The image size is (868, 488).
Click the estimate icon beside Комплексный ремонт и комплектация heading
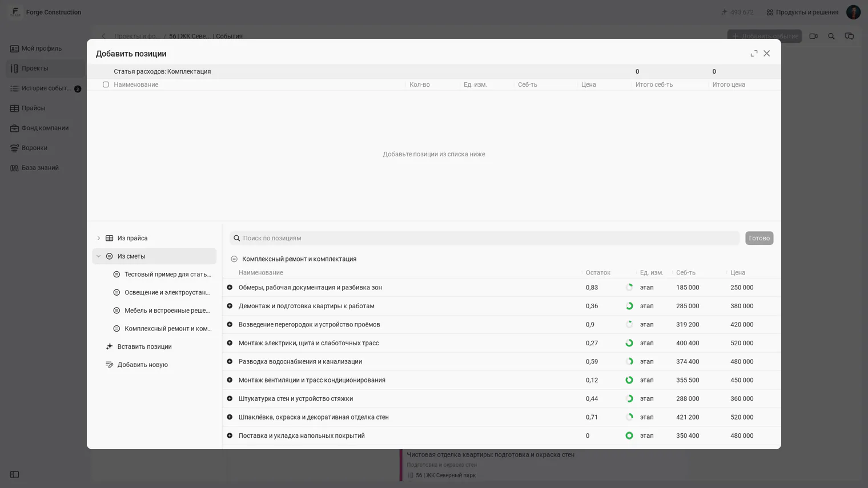[x=234, y=259]
